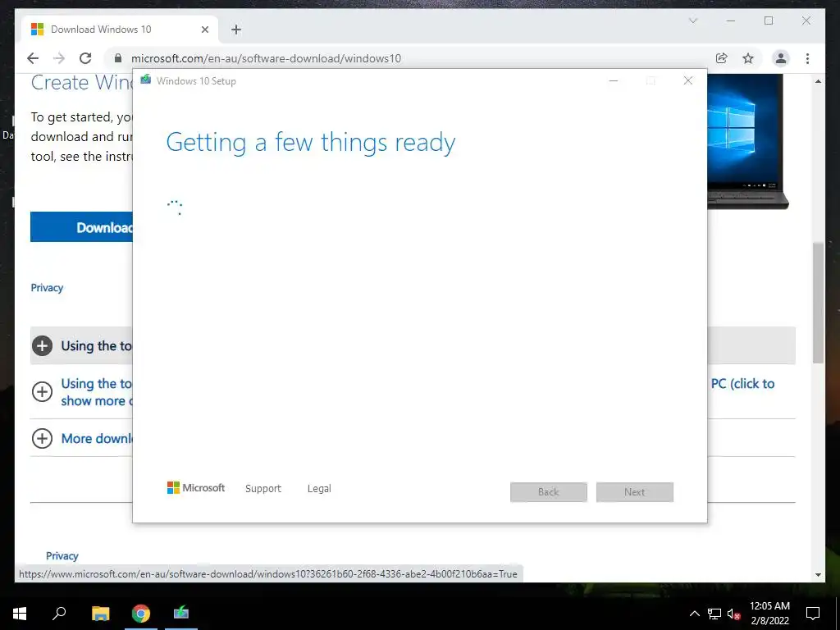Share this page from the address bar
Viewport: 840px width, 630px height.
click(x=722, y=58)
